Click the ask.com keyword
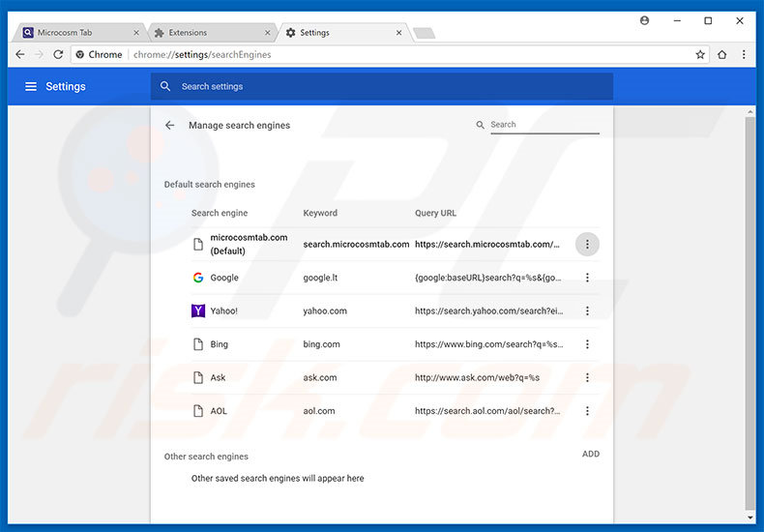This screenshot has height=532, width=764. click(320, 377)
